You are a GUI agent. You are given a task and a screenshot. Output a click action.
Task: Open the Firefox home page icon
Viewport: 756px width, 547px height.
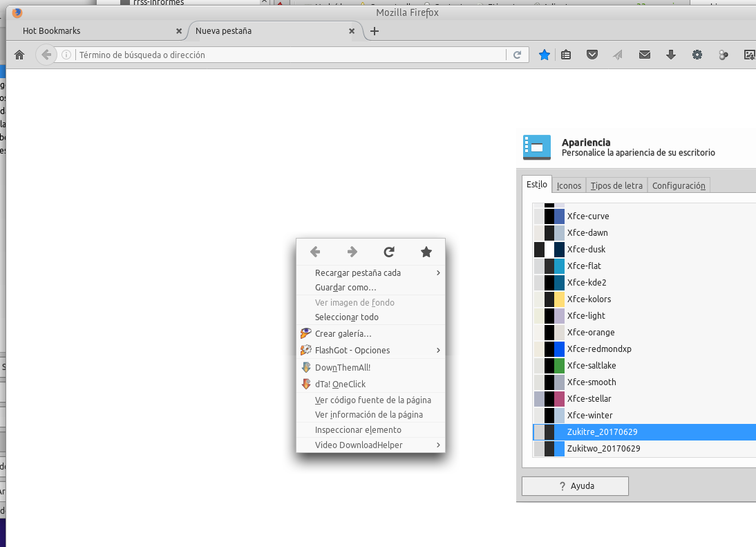tap(19, 55)
